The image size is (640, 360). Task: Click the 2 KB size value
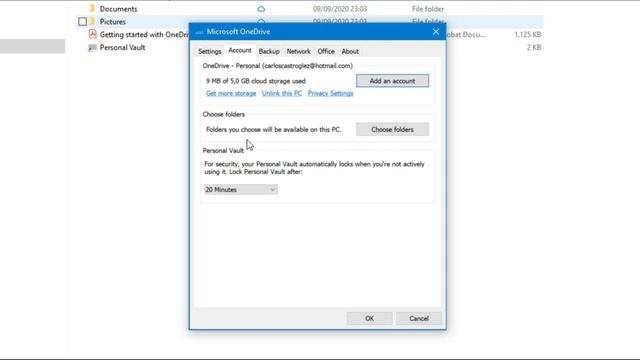tap(533, 48)
